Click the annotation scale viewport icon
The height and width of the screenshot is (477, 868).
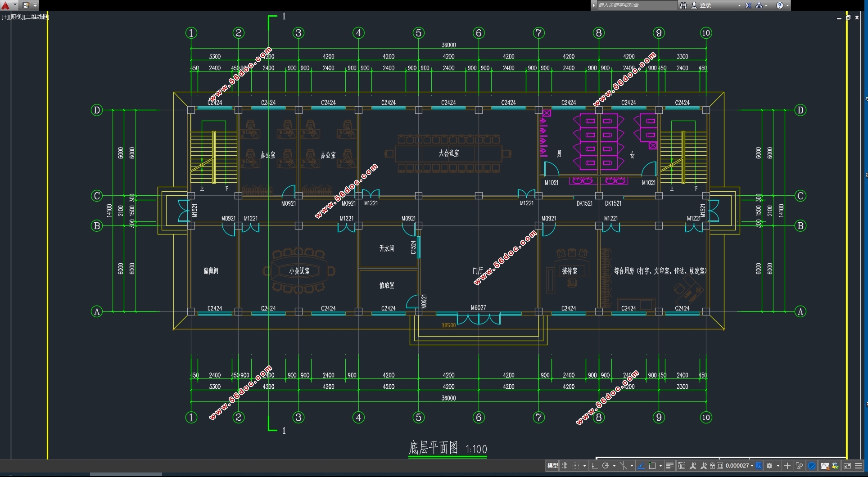720,466
